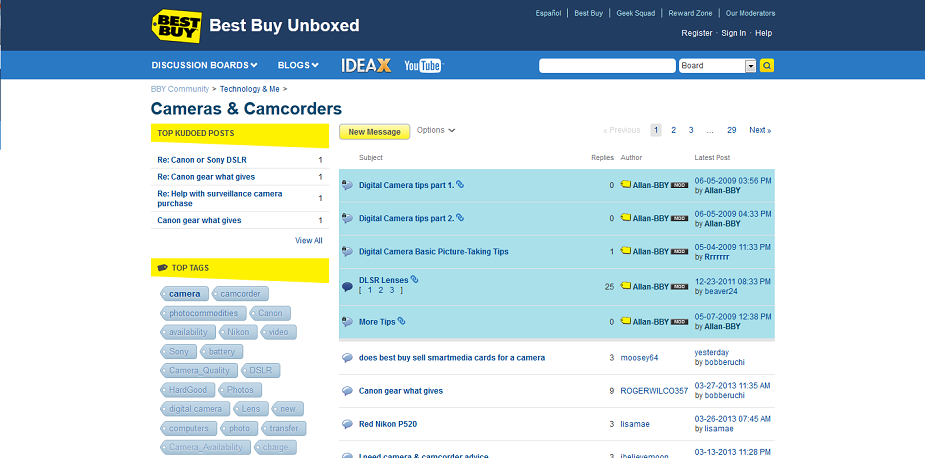Go to BBY Community breadcrumb

pos(180,89)
